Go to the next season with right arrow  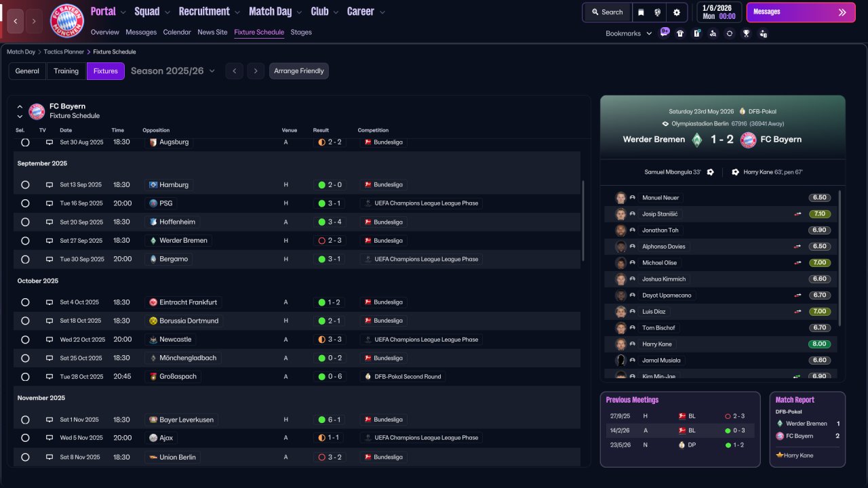point(255,71)
